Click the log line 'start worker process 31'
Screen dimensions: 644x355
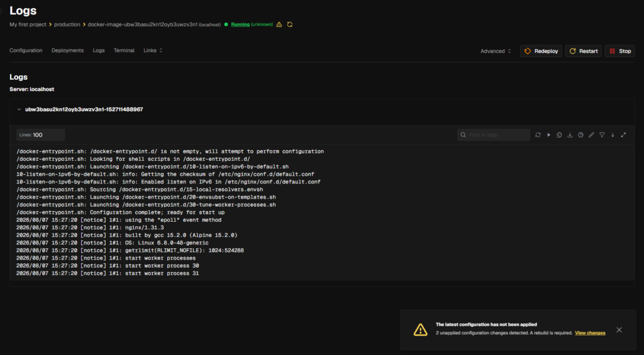pyautogui.click(x=108, y=273)
